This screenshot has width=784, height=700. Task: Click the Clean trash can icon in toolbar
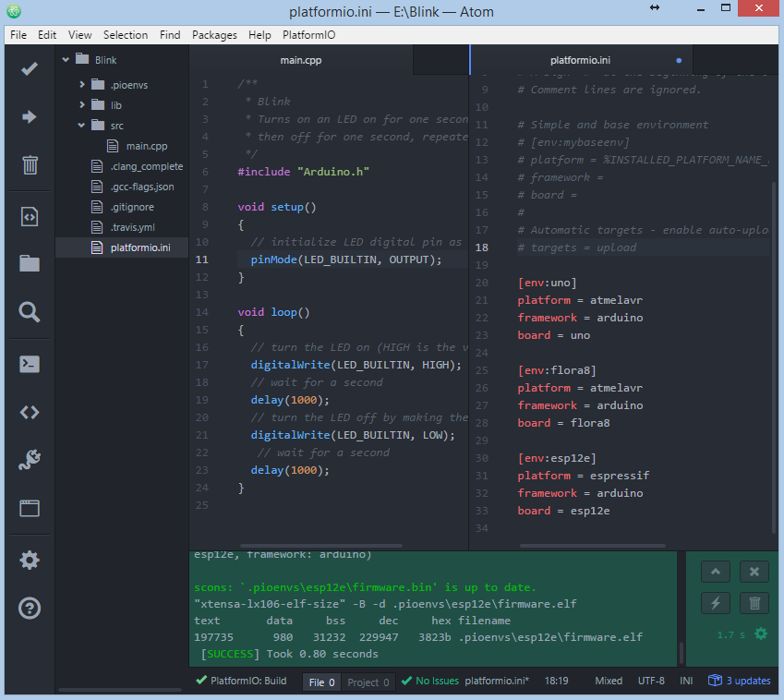(x=30, y=165)
